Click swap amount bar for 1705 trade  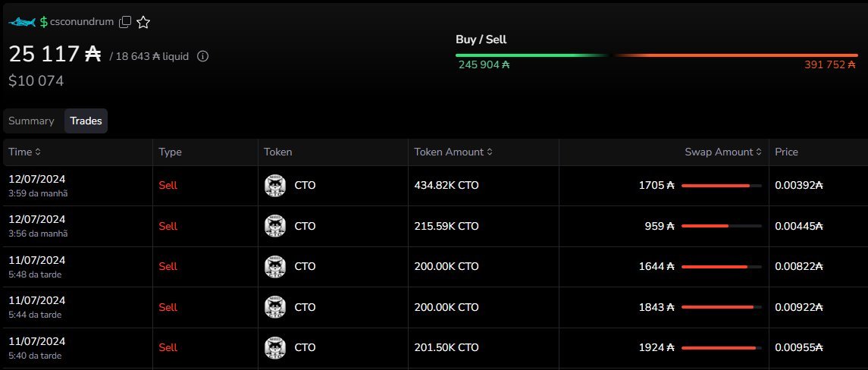(x=721, y=186)
